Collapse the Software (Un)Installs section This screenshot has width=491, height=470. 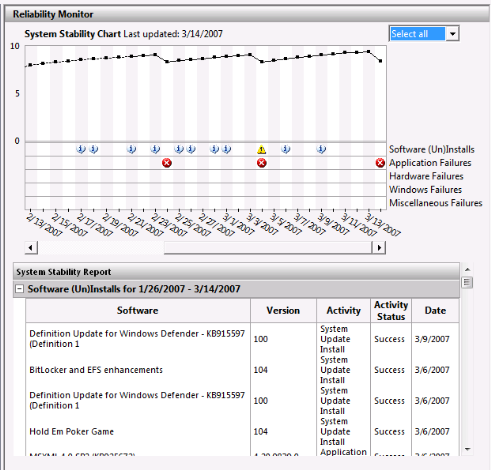(x=20, y=289)
